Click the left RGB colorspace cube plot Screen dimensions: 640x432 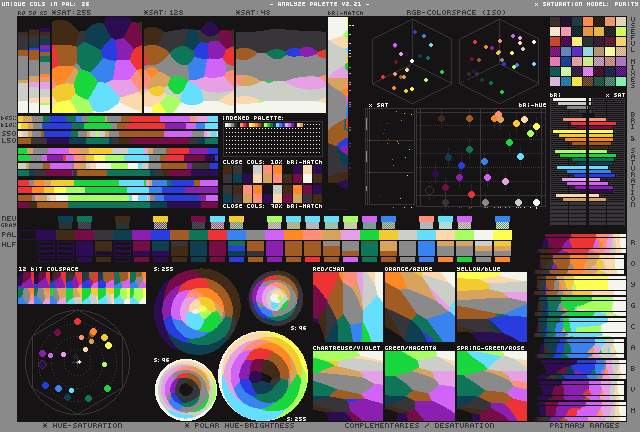412,61
